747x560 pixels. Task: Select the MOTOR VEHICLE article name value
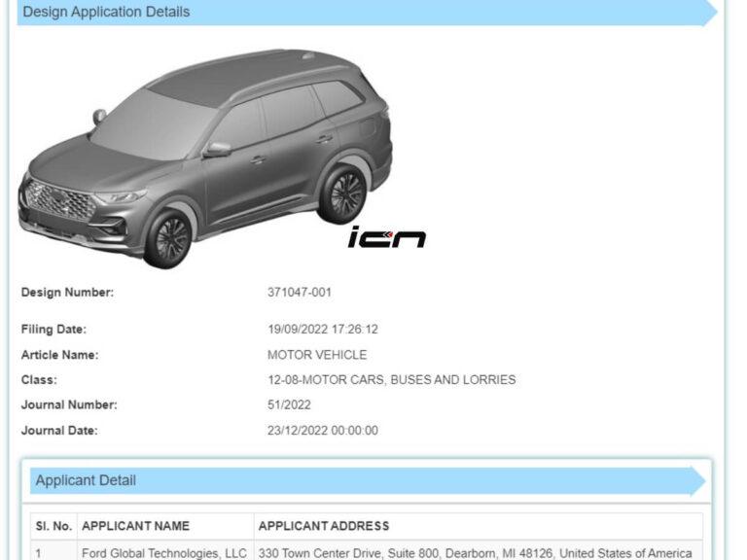coord(317,355)
